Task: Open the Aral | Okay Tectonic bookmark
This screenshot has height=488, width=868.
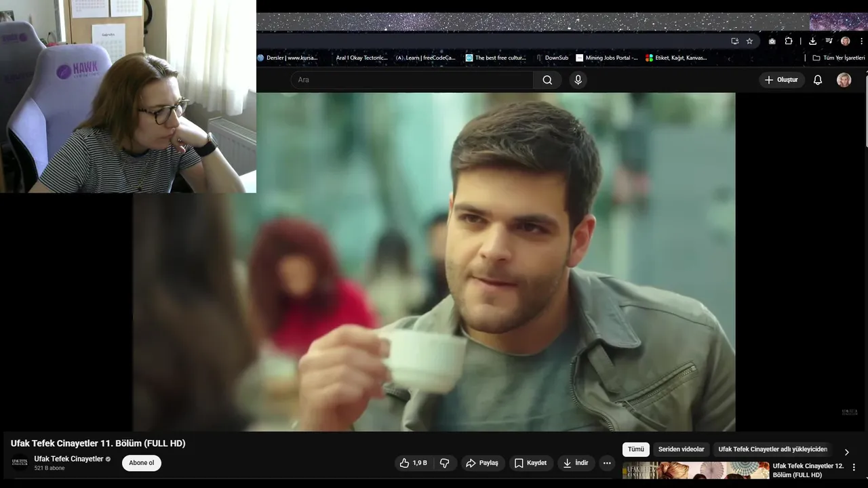Action: 361,58
